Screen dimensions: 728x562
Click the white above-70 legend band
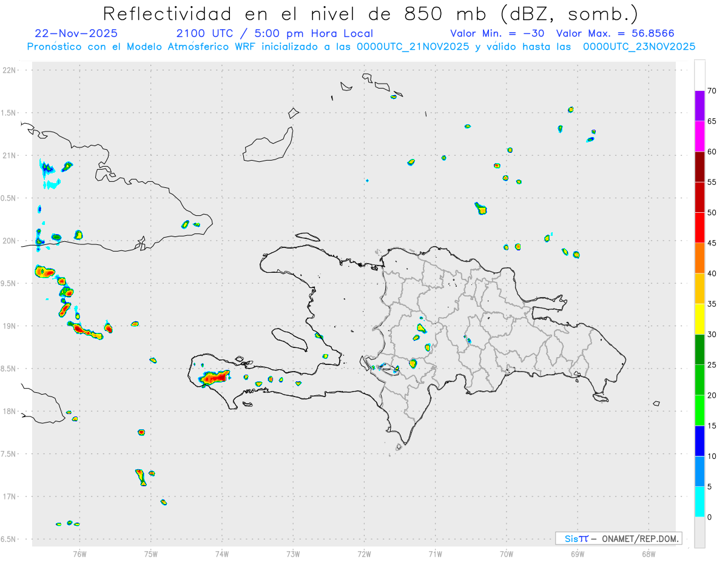[699, 76]
